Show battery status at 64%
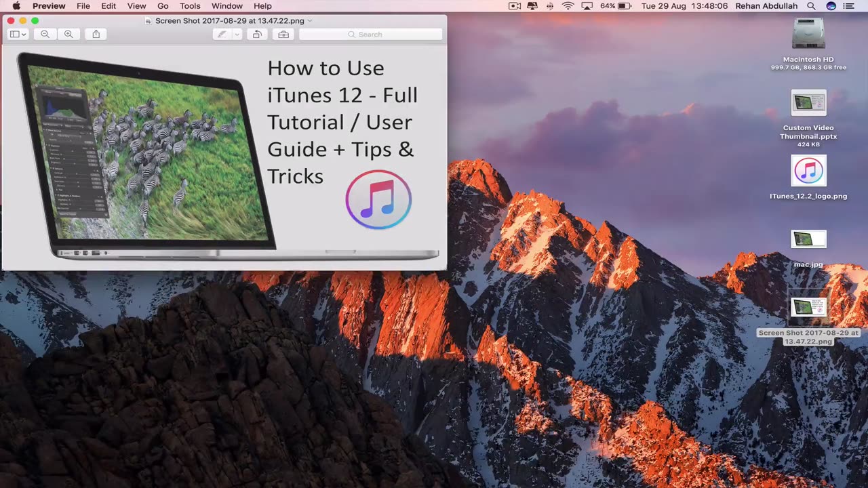The image size is (868, 488). coord(616,6)
